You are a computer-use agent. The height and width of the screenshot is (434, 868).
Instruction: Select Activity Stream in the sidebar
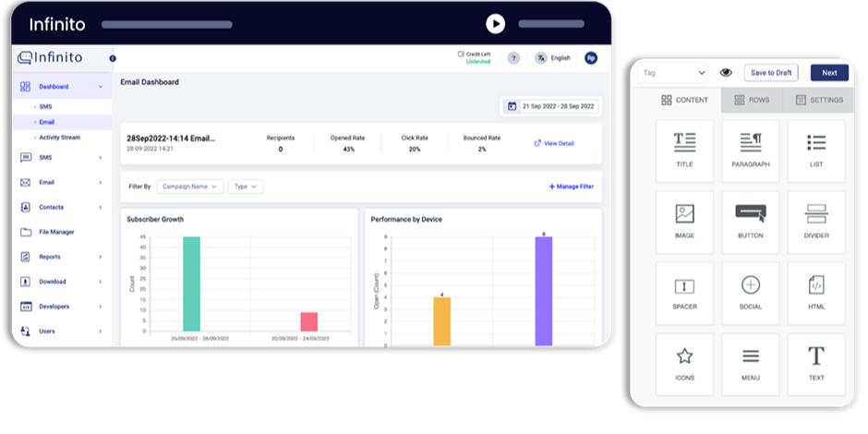point(59,137)
